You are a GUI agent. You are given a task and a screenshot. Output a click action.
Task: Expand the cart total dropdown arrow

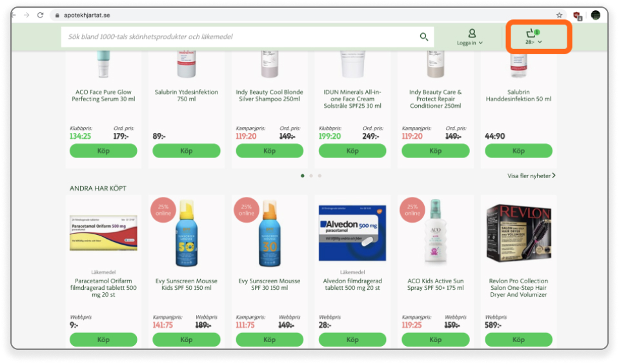[540, 43]
